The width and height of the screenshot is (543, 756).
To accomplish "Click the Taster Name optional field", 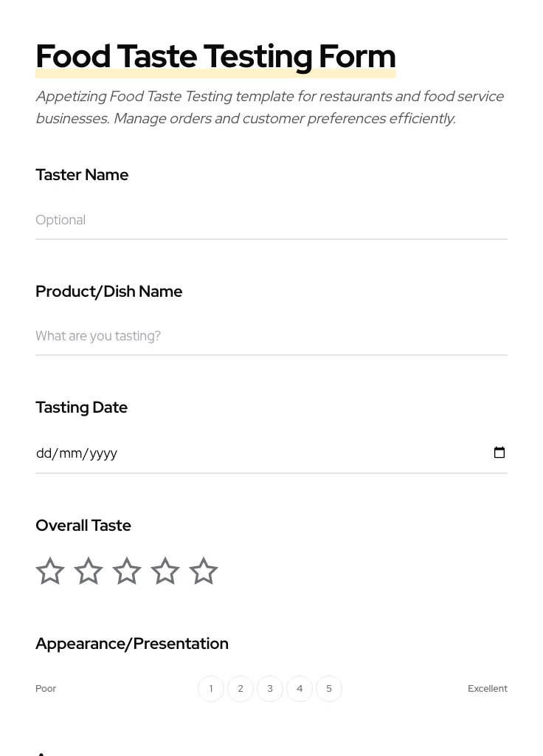I will pyautogui.click(x=221, y=219).
